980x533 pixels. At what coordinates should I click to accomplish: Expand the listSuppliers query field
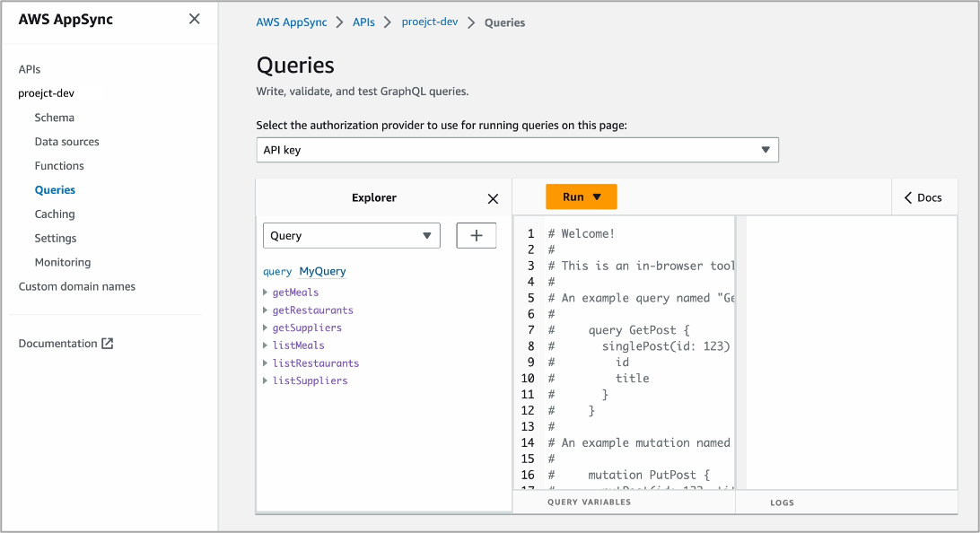tap(266, 380)
